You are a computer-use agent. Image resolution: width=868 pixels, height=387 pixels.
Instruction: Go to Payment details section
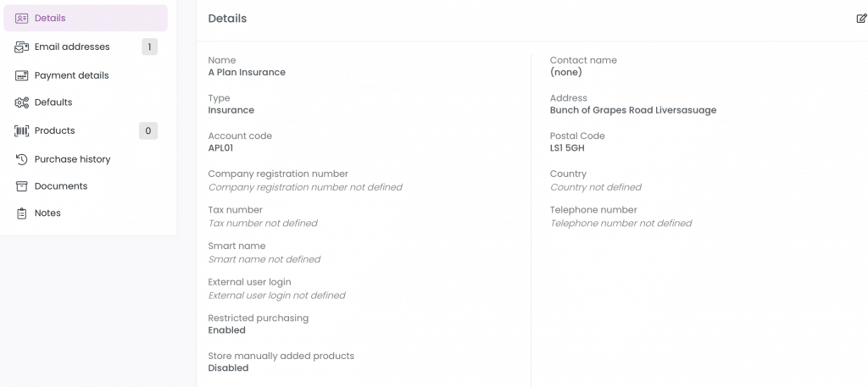click(x=86, y=75)
